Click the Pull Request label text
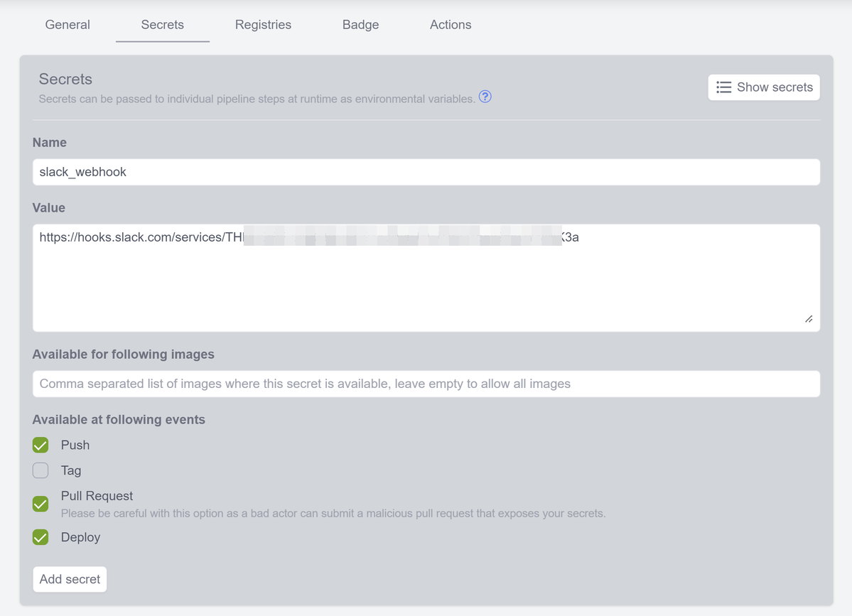Image resolution: width=852 pixels, height=616 pixels. pos(97,496)
